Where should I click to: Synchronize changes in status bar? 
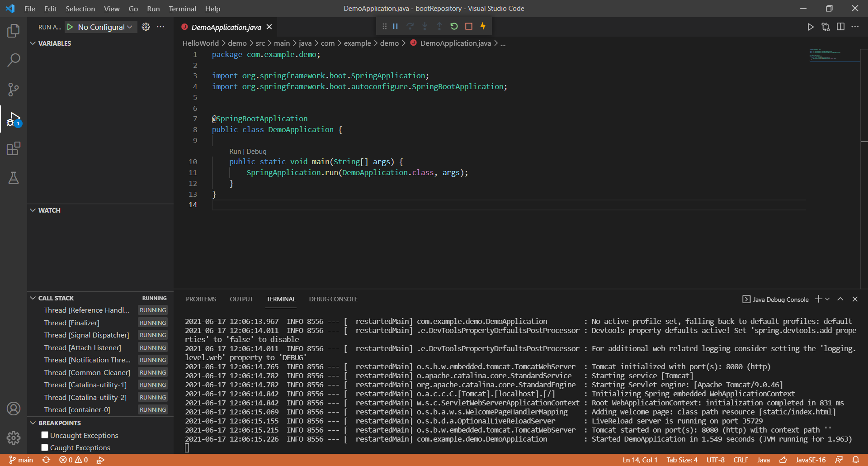46,460
